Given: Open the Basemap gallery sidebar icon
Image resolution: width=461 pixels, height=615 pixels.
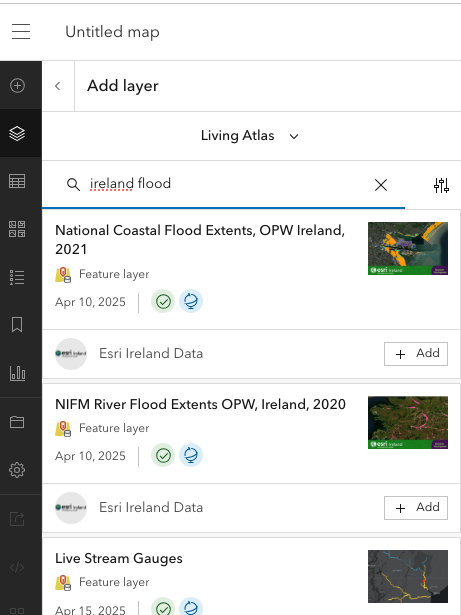Looking at the screenshot, I should (x=17, y=229).
